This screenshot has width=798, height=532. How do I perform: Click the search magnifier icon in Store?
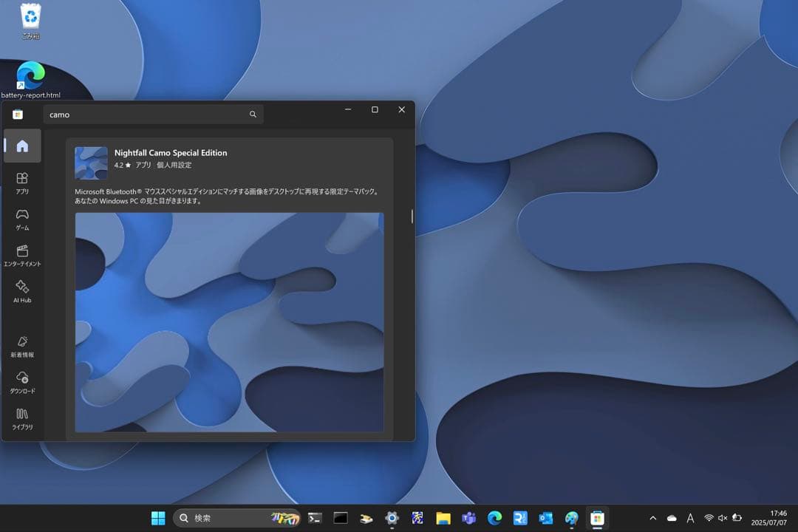(x=253, y=115)
